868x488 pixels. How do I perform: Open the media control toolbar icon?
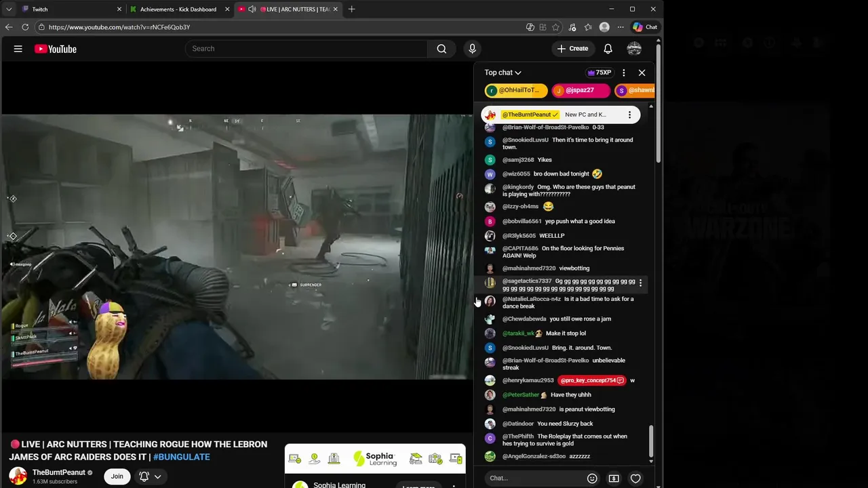point(572,27)
